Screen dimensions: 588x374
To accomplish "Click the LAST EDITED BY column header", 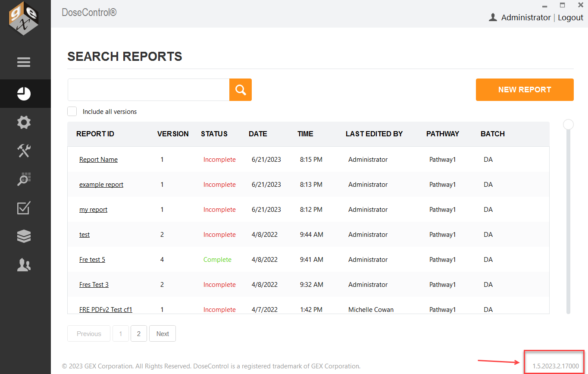I will (374, 134).
